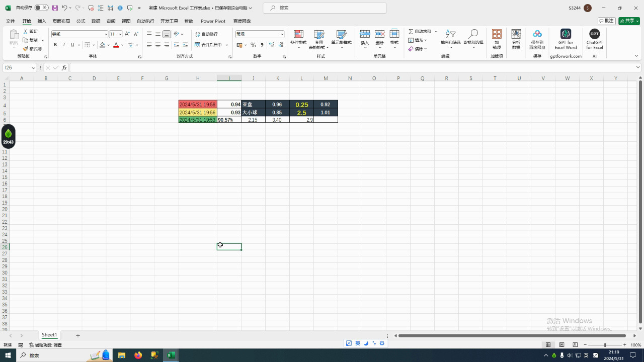Viewport: 644px width, 362px height.
Task: Collapse the ribbon with chevron
Action: point(636,56)
